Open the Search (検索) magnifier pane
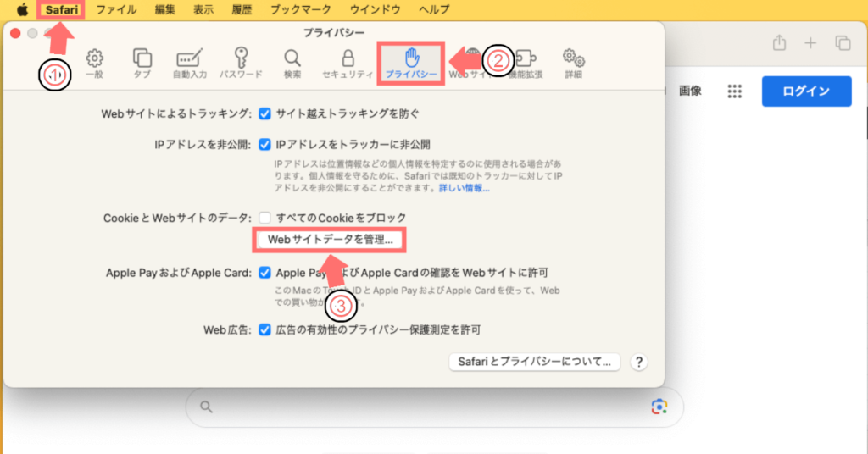Screen dimensions: 868x454 pyautogui.click(x=292, y=64)
